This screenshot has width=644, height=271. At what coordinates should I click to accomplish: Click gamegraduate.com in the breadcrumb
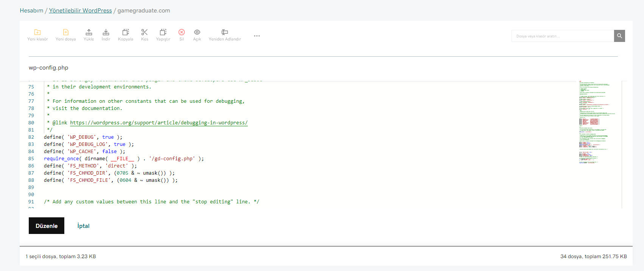point(144,11)
